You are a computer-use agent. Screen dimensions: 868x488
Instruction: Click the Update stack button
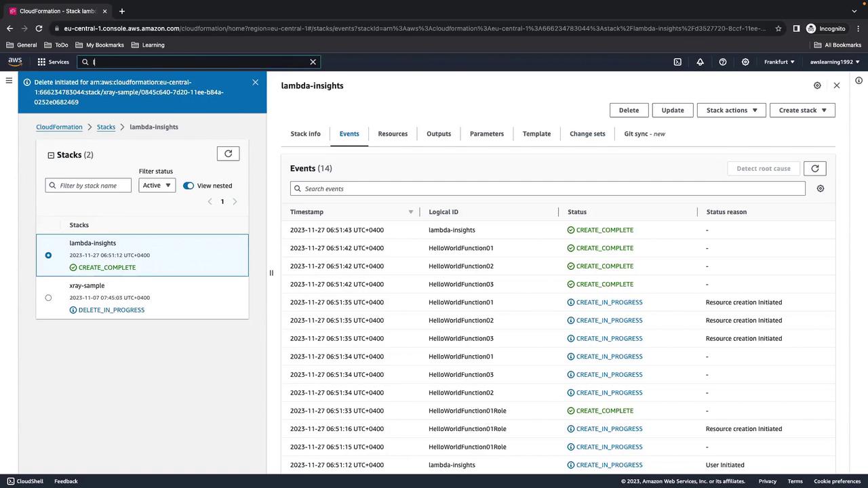(673, 110)
